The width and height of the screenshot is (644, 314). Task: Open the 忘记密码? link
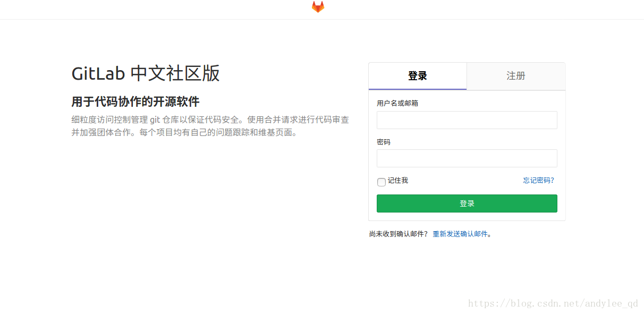tap(538, 181)
